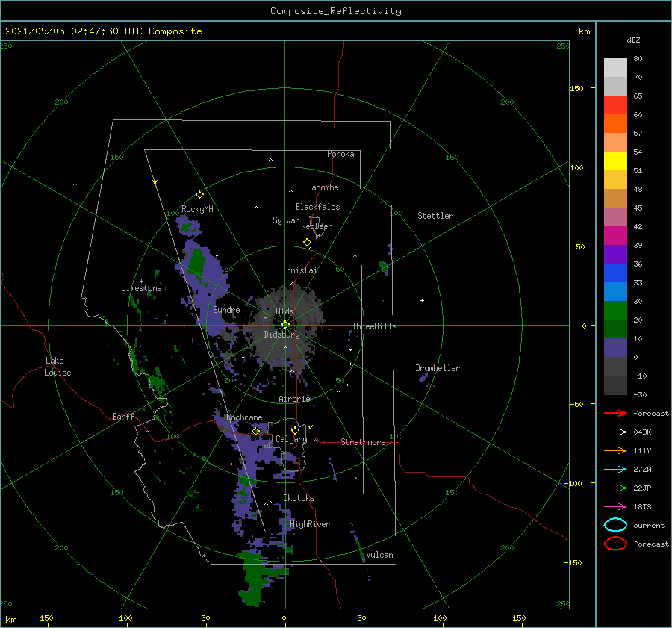
Task: Click the Cochrane town label
Action: pyautogui.click(x=244, y=417)
